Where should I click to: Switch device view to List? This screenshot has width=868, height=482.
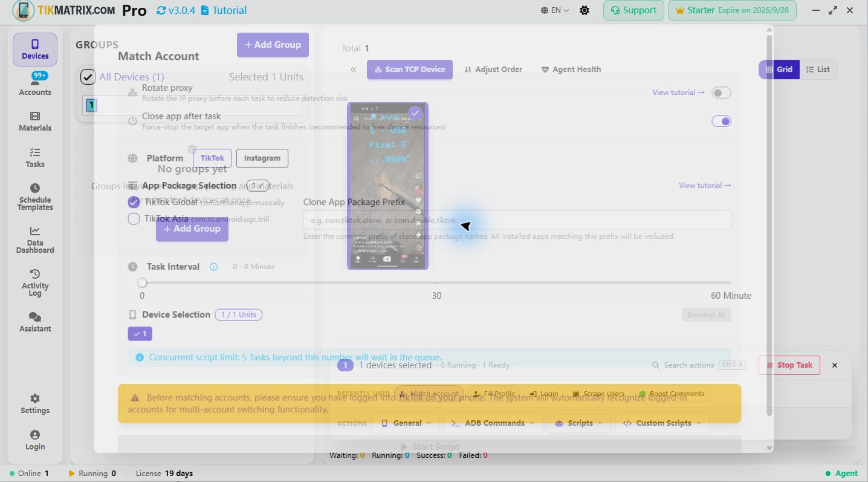click(x=818, y=70)
